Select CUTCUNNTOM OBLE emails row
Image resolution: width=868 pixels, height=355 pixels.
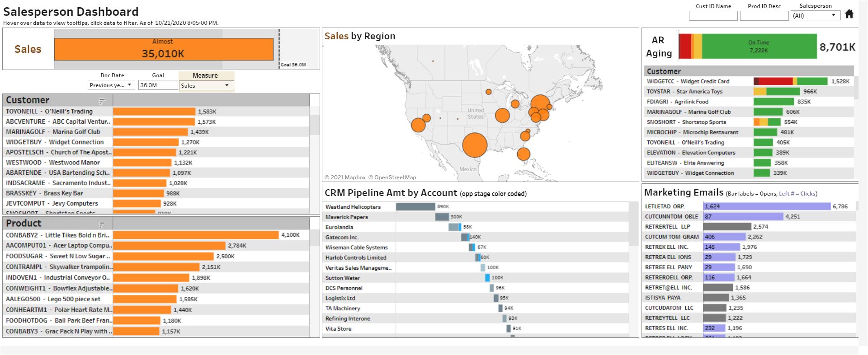[x=750, y=217]
